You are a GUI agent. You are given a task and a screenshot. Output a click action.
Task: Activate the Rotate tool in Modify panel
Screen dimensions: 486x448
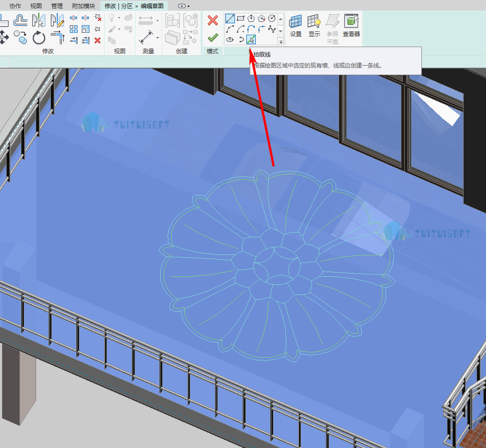pos(39,38)
